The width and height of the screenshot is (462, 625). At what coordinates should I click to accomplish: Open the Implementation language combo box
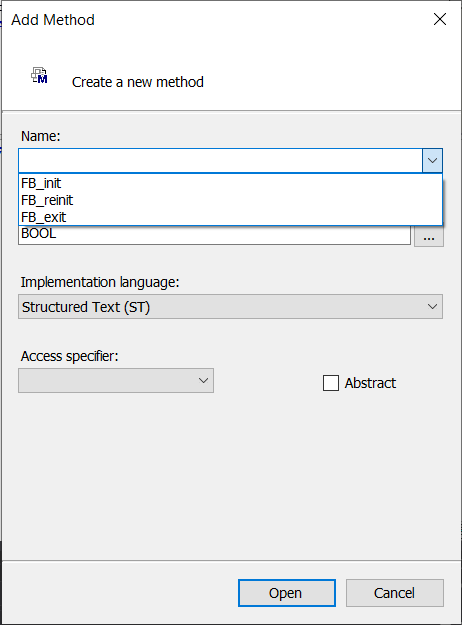pyautogui.click(x=230, y=307)
